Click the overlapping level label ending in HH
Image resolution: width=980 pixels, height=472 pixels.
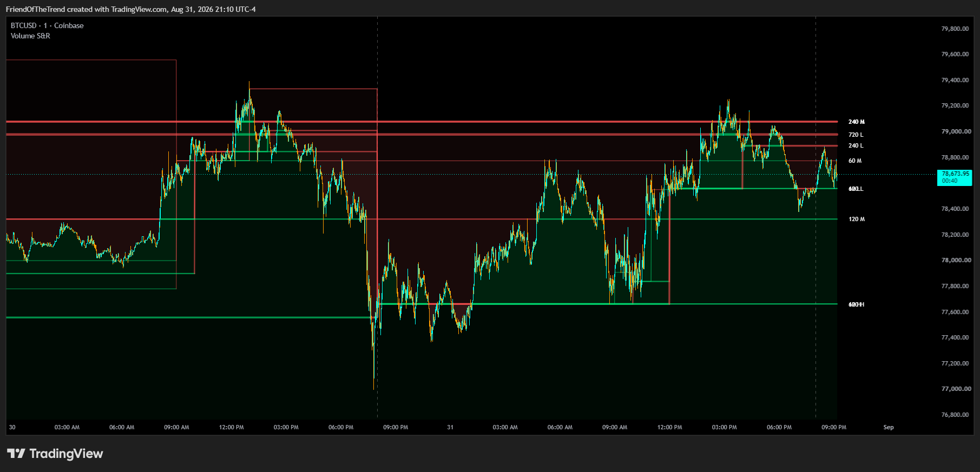857,304
